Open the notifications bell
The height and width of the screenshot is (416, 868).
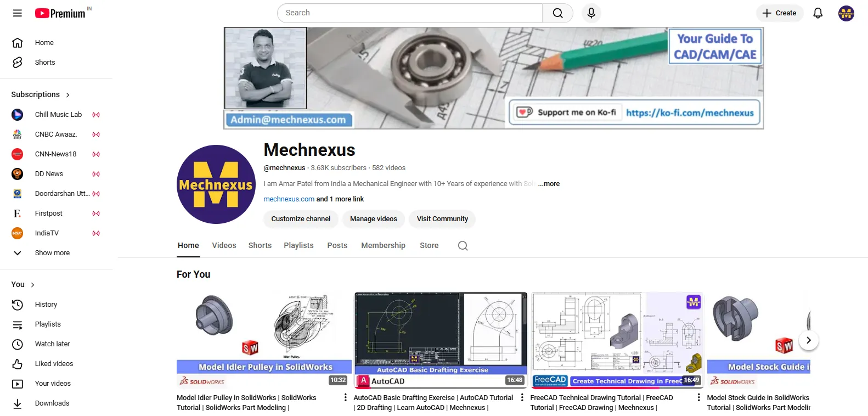818,13
